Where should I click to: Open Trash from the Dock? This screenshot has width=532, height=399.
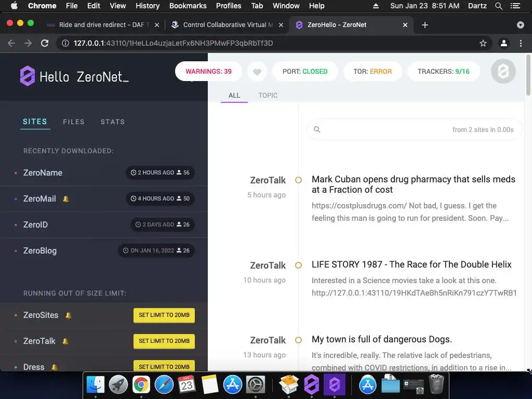coord(436,384)
